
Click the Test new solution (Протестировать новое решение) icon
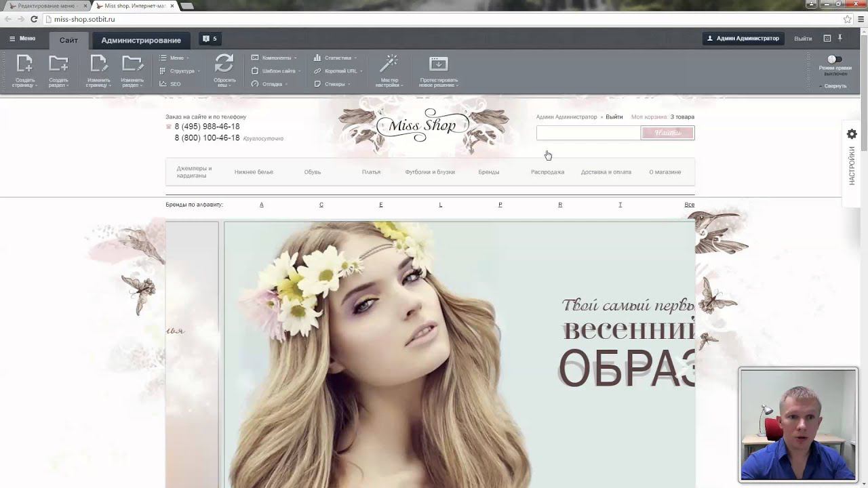tap(438, 64)
